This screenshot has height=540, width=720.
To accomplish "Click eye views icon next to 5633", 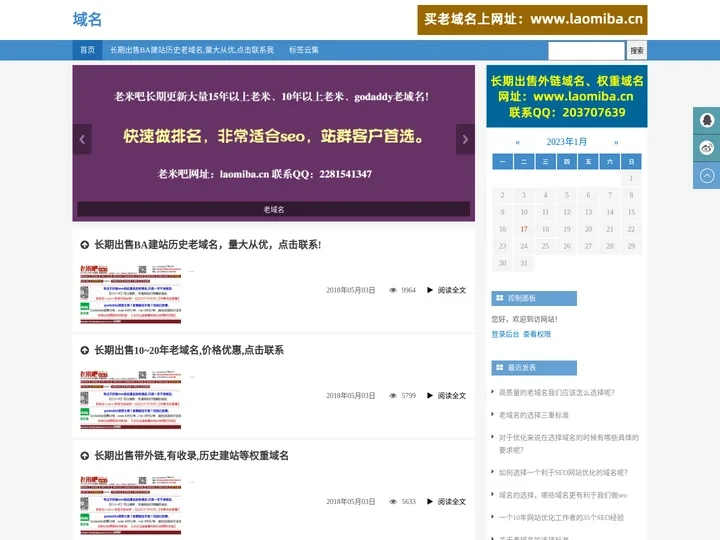I will tap(393, 501).
